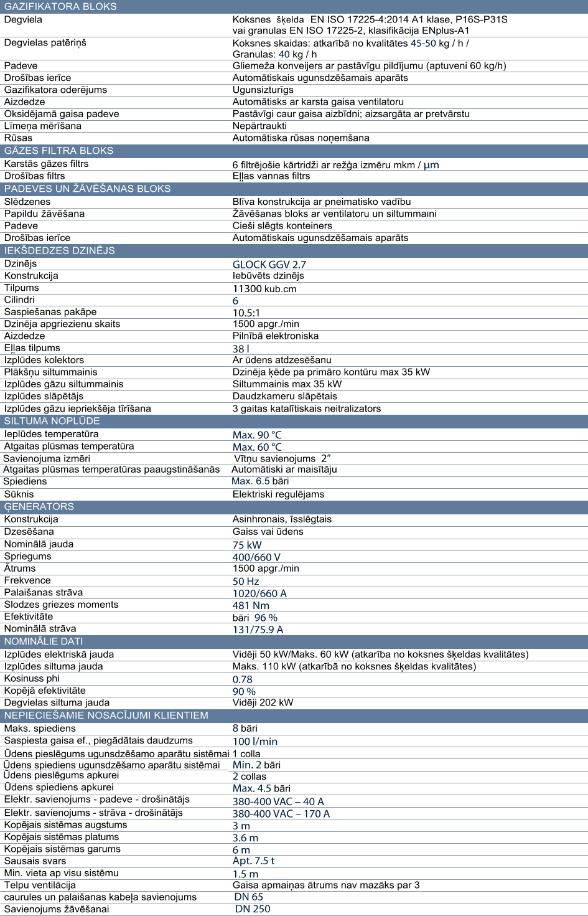Viewport: 588px width, 916px height.
Task: Select the '75 kW' nominal power value
Action: [x=247, y=545]
